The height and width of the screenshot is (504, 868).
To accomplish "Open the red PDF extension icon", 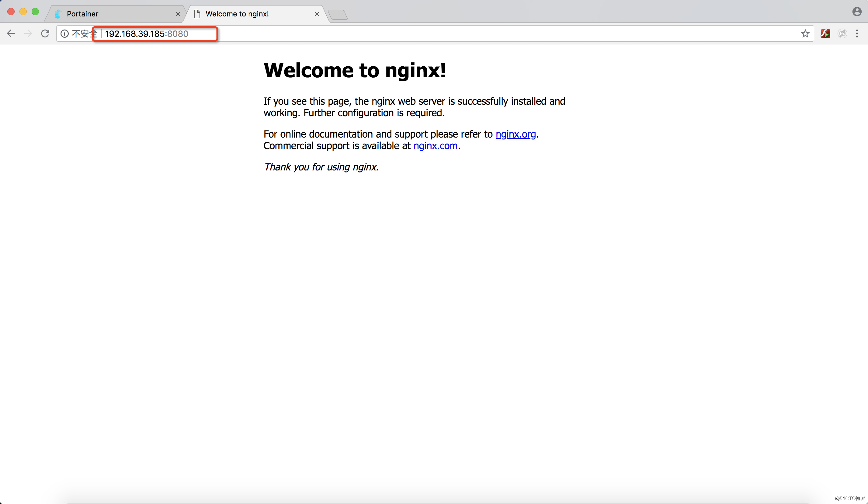I will (825, 33).
